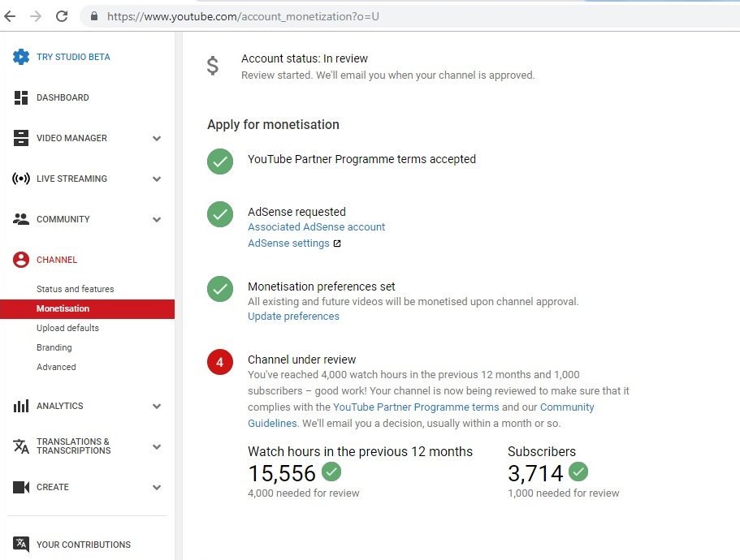Screen dimensions: 740x560
Task: Click 'Apply for monetisation' heading
Action: click(273, 125)
